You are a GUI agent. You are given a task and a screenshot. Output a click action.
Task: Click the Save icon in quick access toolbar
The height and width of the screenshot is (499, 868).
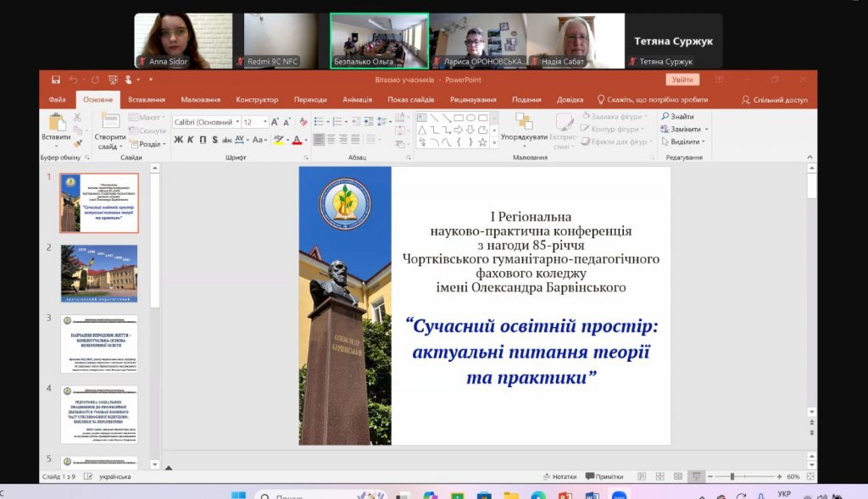click(x=55, y=80)
